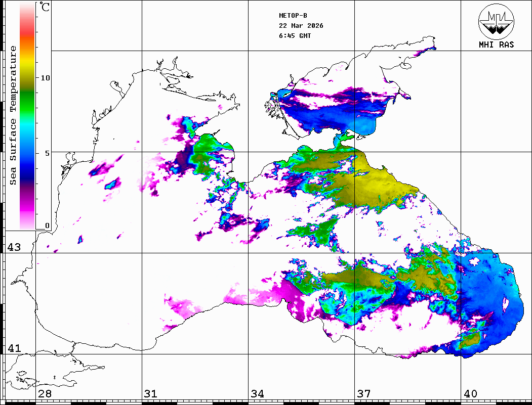Click longitude label 31
Viewport: 532px width, 405px height.
[x=150, y=394]
